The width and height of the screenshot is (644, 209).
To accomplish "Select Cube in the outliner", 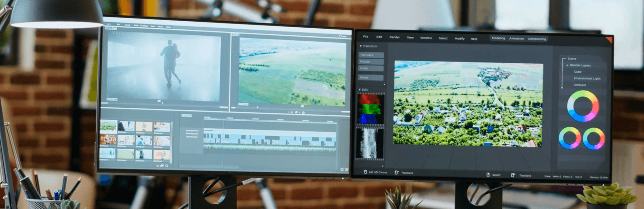I will [x=578, y=72].
